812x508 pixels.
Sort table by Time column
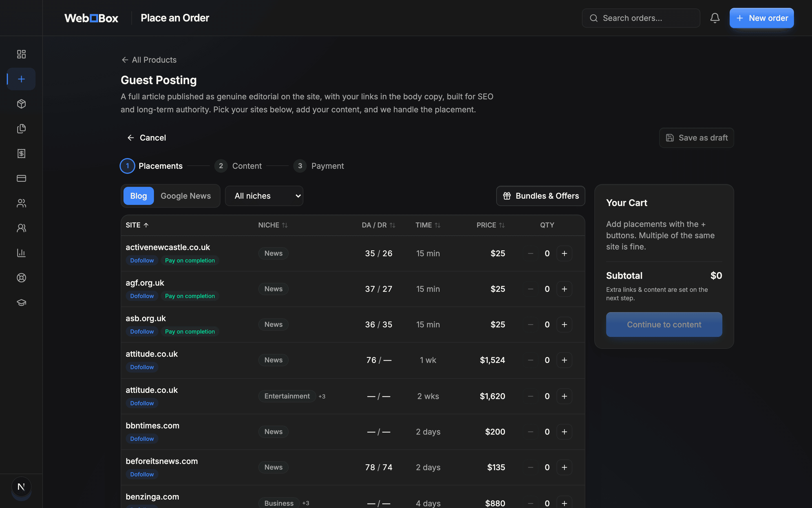(x=428, y=225)
